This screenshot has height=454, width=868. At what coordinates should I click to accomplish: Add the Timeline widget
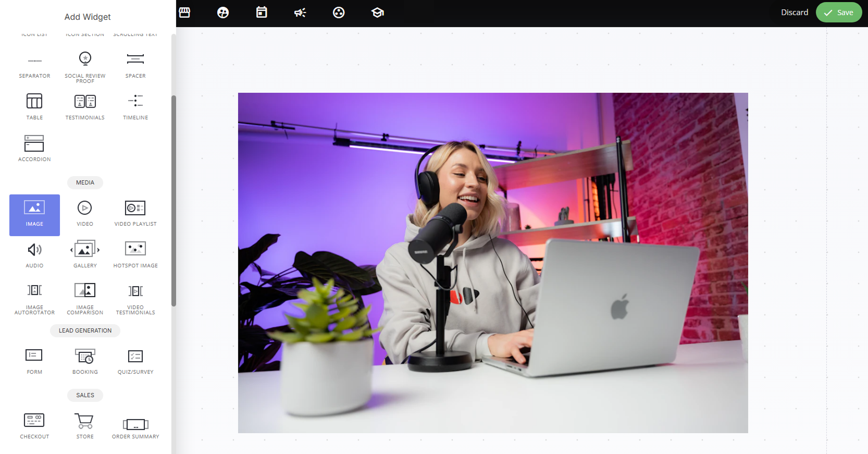coord(135,108)
